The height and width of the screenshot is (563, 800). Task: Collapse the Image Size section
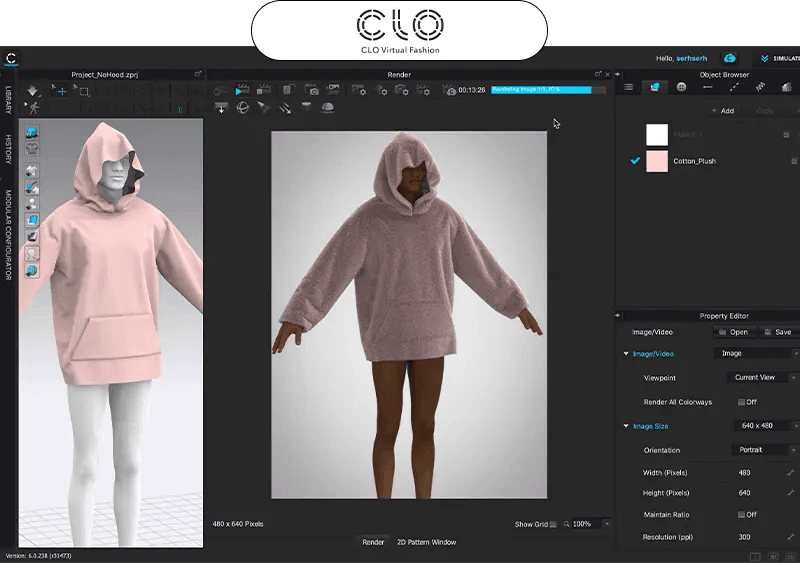point(626,426)
